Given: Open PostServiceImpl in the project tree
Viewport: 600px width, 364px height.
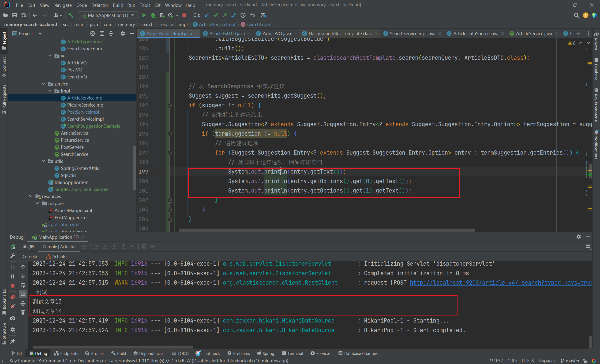Looking at the screenshot, I should pyautogui.click(x=83, y=112).
